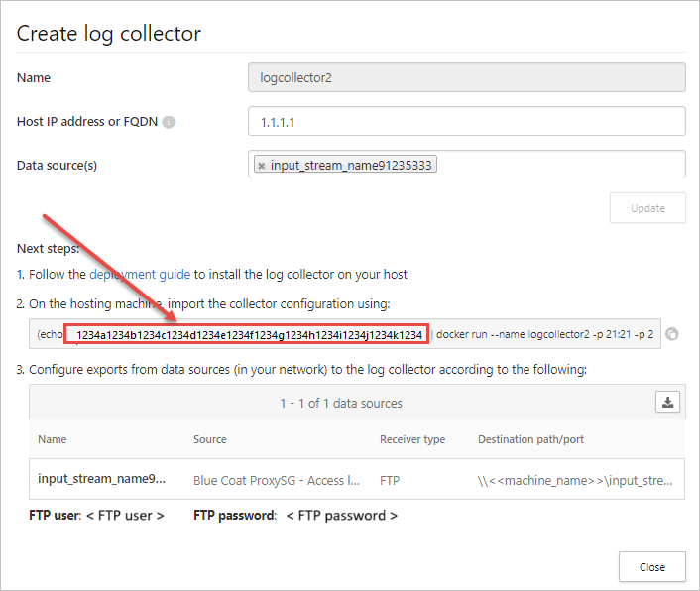Click the Name column header

54,439
